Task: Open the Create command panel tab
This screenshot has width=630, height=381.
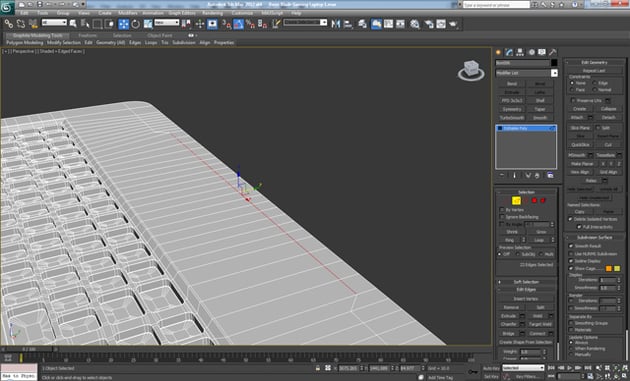Action: [499, 52]
